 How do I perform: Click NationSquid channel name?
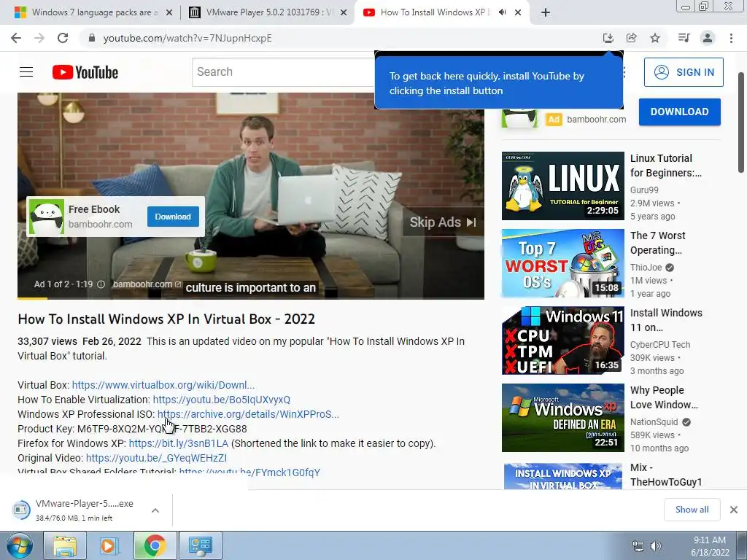coord(654,422)
